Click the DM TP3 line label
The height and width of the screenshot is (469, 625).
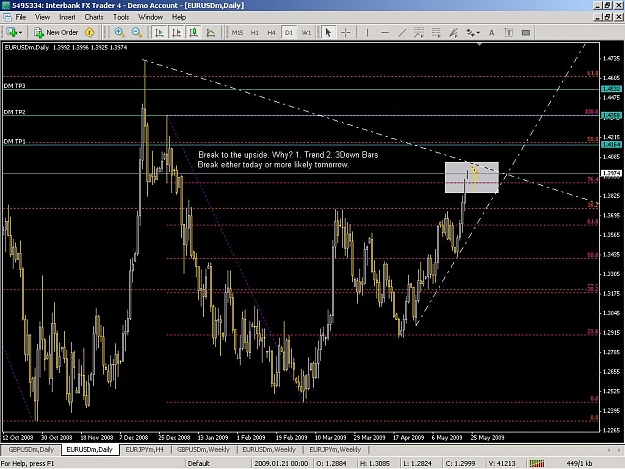14,86
